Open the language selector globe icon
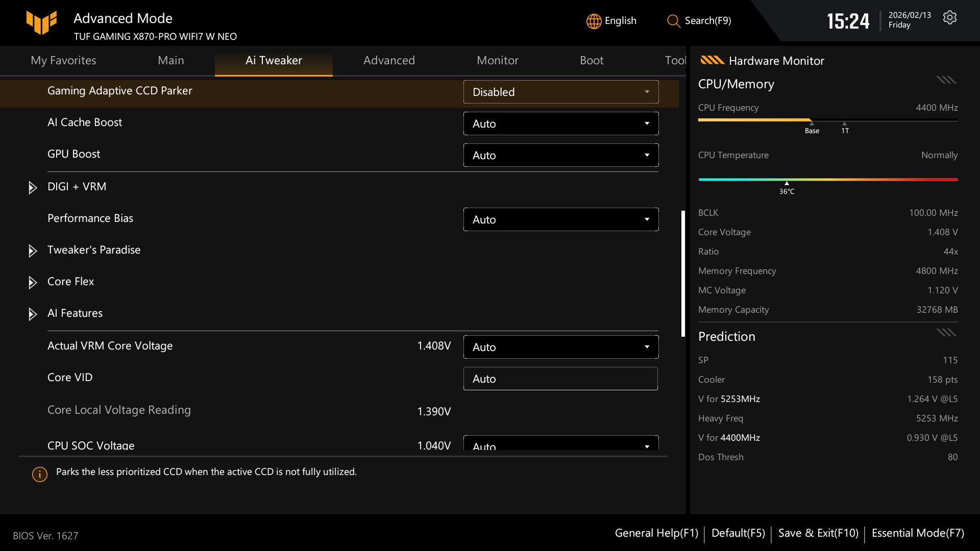980x551 pixels. coord(593,21)
